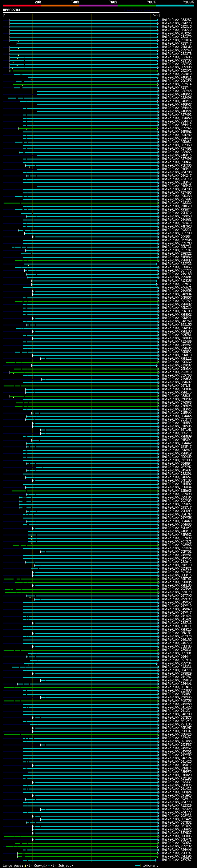Select the UniRef100_A2SY47 label
197x868 pixels.
tap(177, 43)
